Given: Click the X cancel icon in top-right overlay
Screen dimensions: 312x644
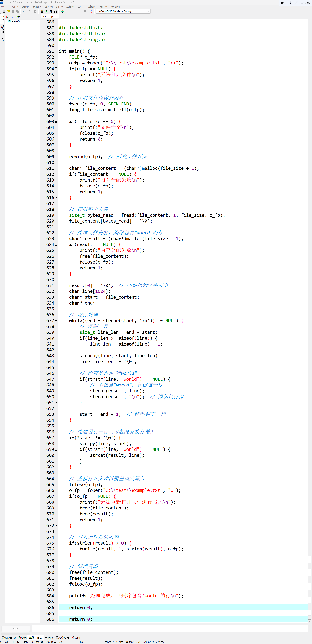Looking at the screenshot, I should (x=296, y=3).
